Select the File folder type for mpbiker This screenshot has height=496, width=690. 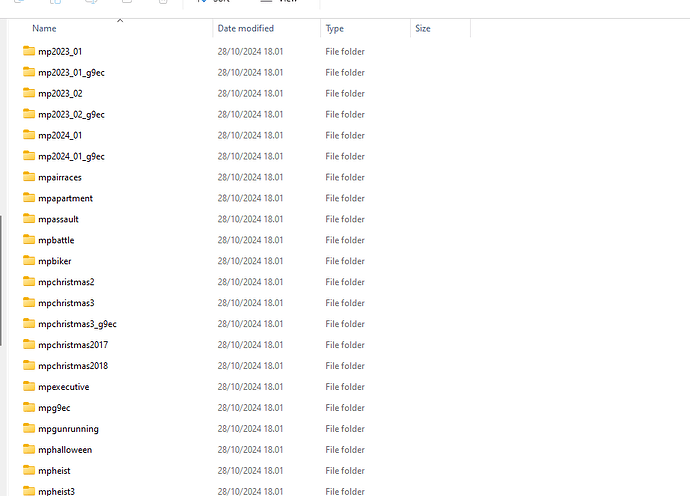tap(345, 261)
